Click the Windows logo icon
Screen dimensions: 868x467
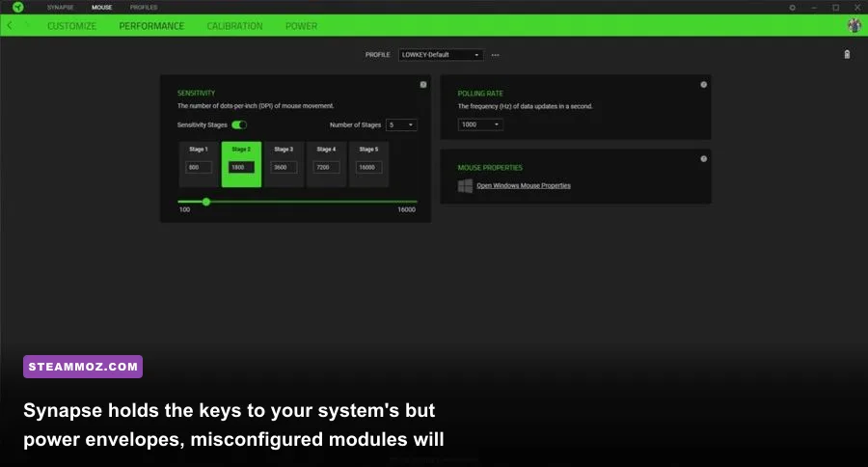point(465,185)
